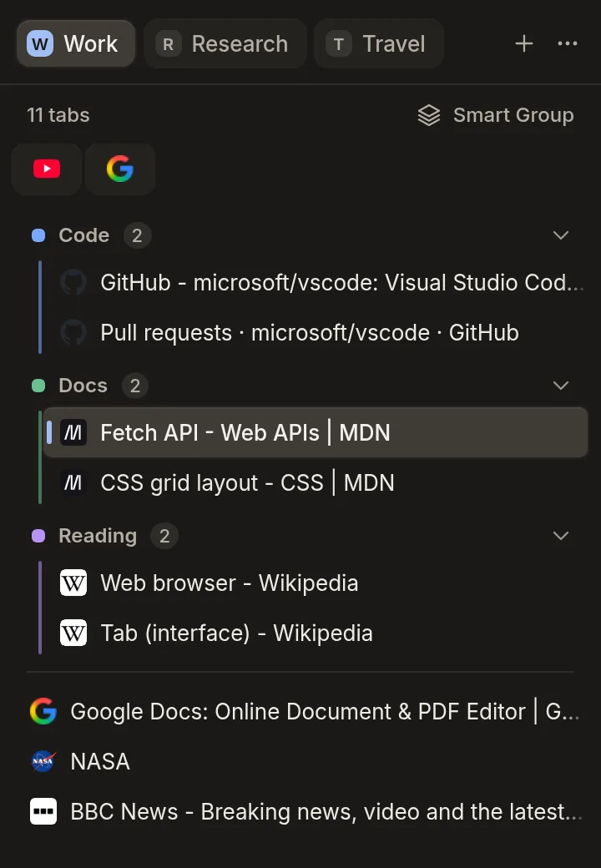Click the T badge on Travel workspace
This screenshot has width=601, height=868.
(339, 43)
